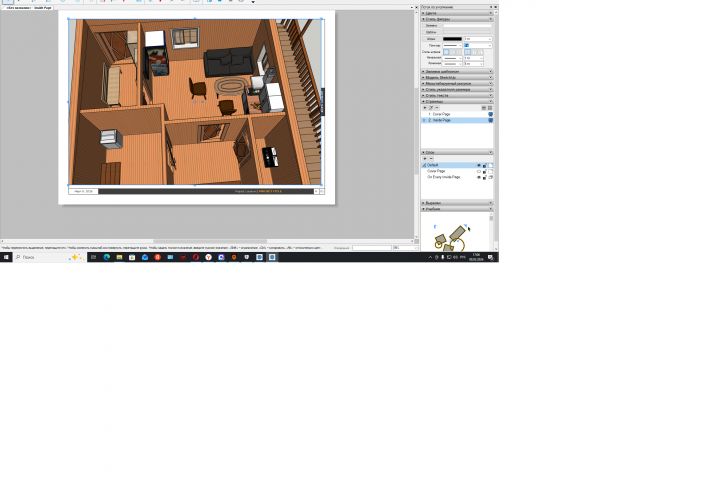Pin the default tray with pushpin icon

point(491,7)
